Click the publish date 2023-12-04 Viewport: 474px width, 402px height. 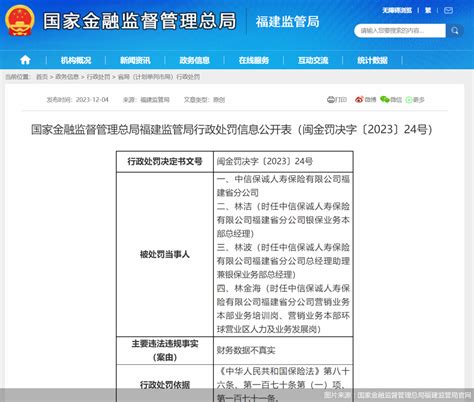[x=92, y=100]
